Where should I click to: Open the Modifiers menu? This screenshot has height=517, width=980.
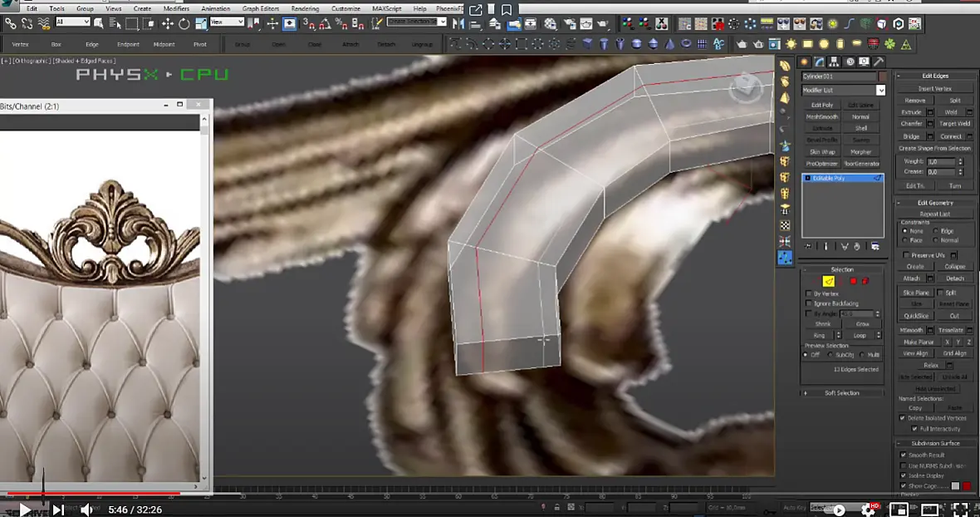[x=176, y=9]
